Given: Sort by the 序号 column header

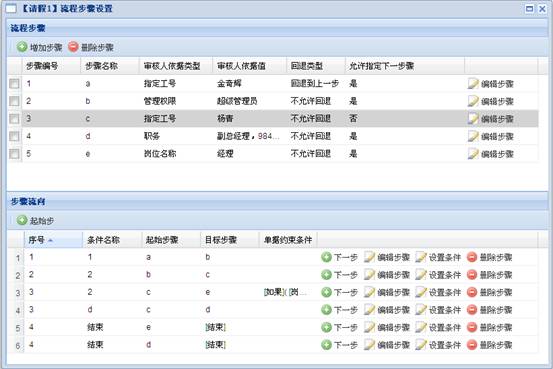Looking at the screenshot, I should [53, 240].
